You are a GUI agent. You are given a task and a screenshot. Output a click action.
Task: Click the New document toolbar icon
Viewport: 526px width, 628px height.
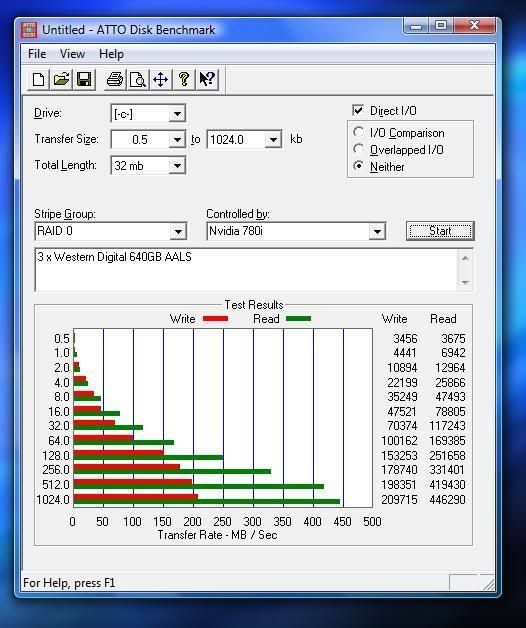tap(38, 79)
